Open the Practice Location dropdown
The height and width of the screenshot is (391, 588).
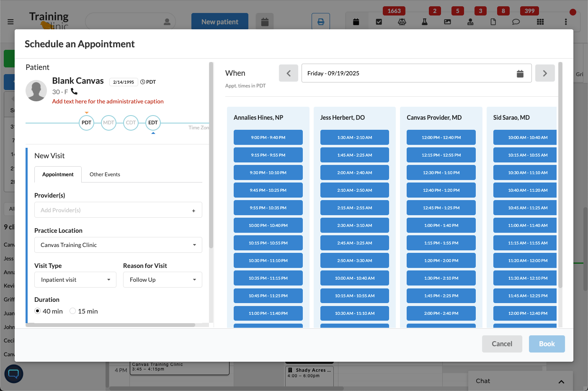(118, 245)
